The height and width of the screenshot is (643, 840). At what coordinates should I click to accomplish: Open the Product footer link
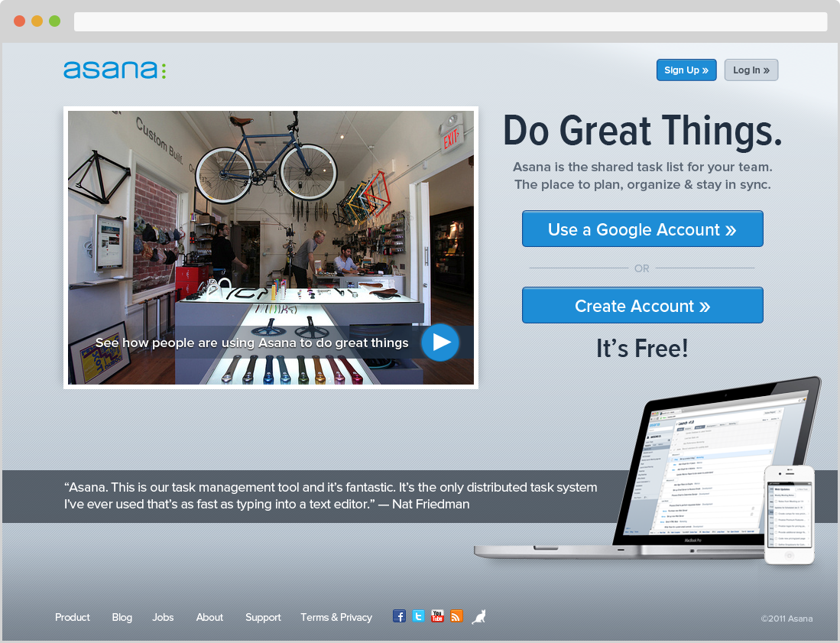click(x=73, y=617)
